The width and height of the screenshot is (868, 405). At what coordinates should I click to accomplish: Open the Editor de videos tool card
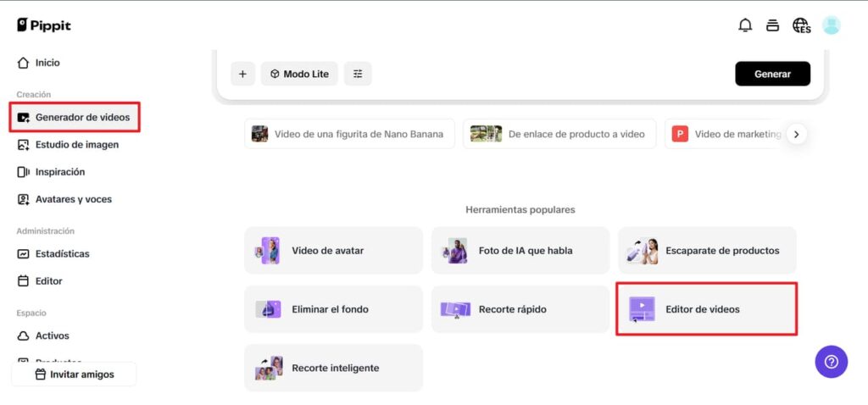point(706,309)
